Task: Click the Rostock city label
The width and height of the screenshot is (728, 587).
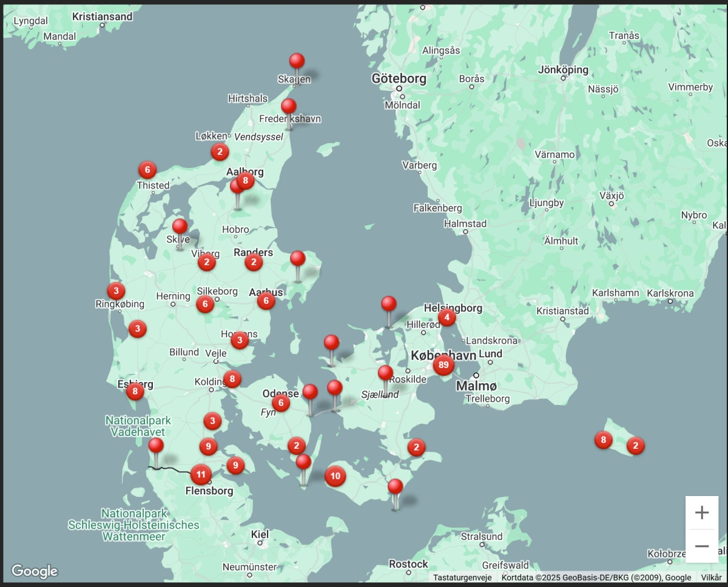Action: (x=408, y=564)
